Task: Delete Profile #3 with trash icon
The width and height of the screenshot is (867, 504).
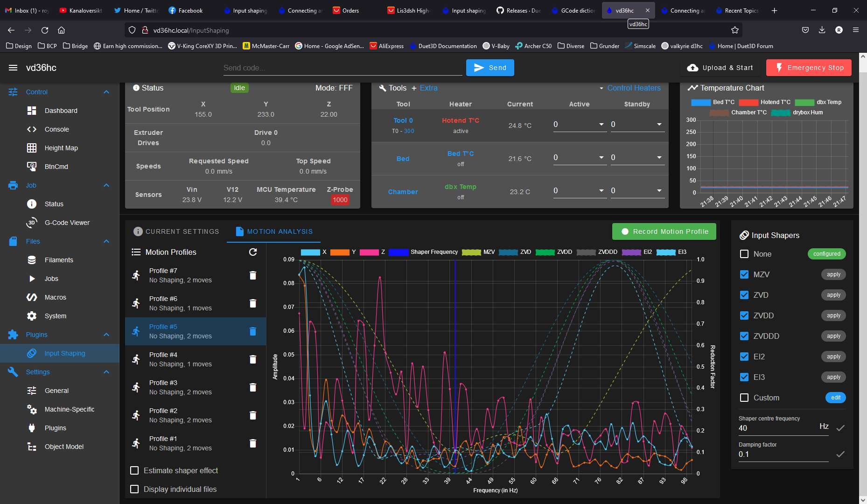Action: click(x=253, y=387)
